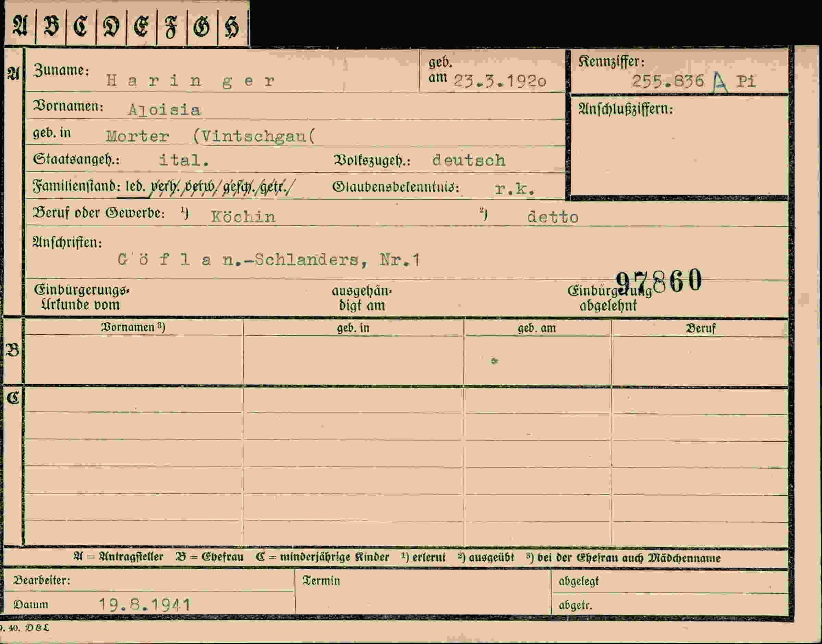This screenshot has width=822, height=644.
Task: Click the 'Kennziffer:' label
Action: pos(612,62)
